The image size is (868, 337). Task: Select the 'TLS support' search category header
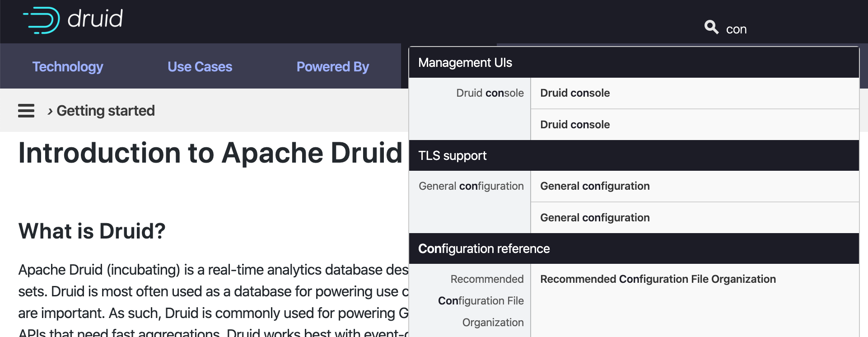634,155
